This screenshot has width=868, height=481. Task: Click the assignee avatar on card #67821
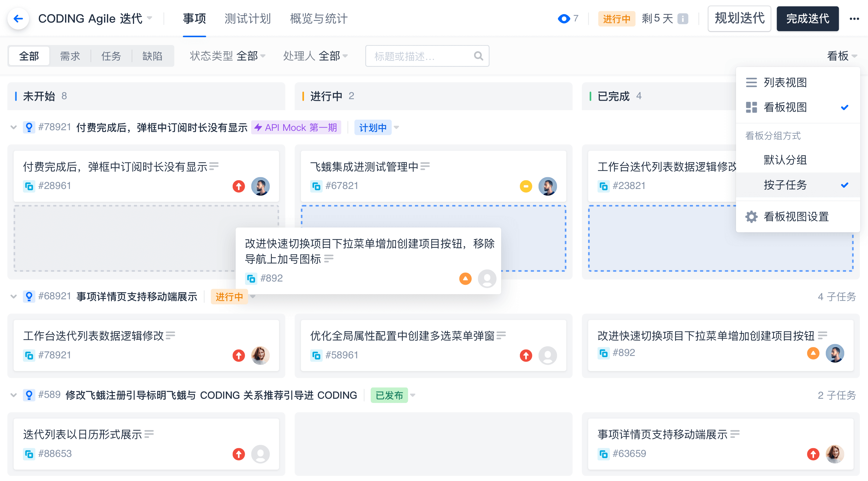(x=547, y=186)
